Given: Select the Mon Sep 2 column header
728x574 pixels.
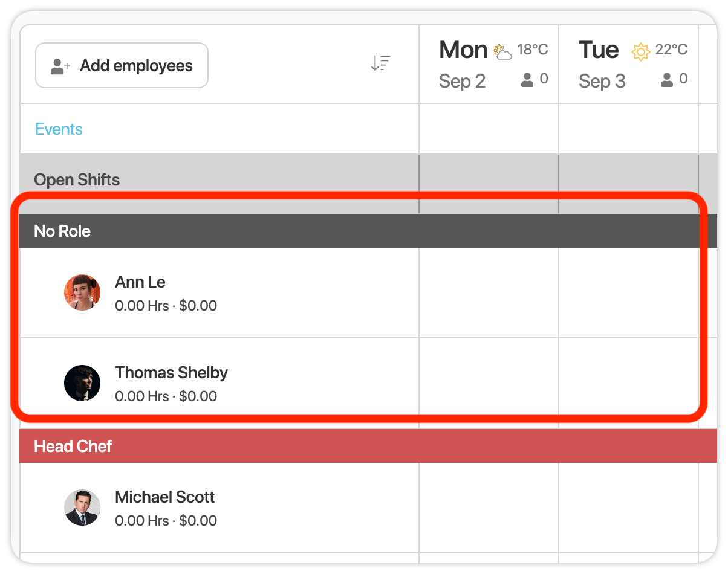Looking at the screenshot, I should pyautogui.click(x=489, y=64).
